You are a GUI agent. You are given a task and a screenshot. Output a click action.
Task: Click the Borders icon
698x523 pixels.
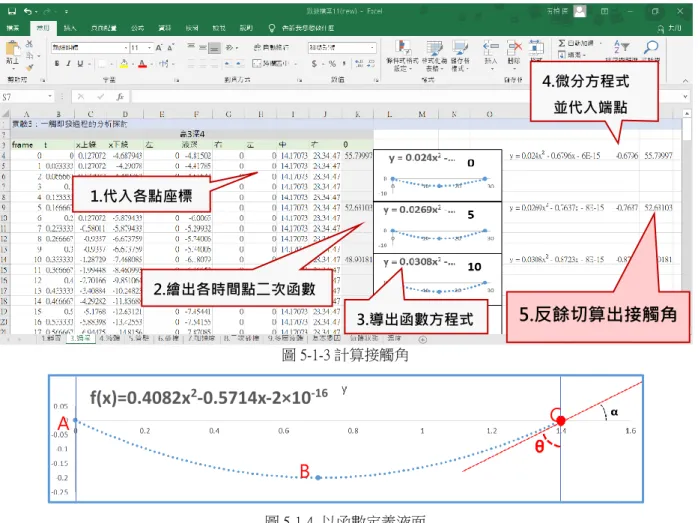pyautogui.click(x=102, y=64)
